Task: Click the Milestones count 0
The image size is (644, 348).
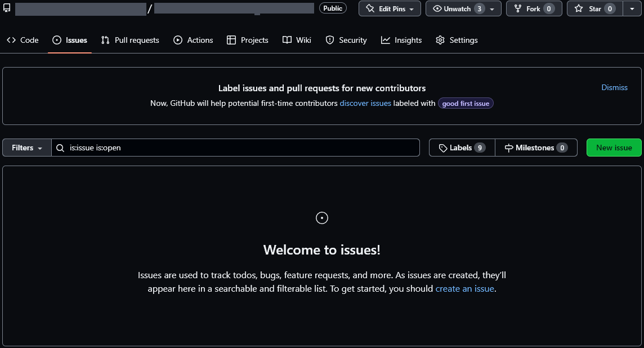Action: tap(562, 148)
